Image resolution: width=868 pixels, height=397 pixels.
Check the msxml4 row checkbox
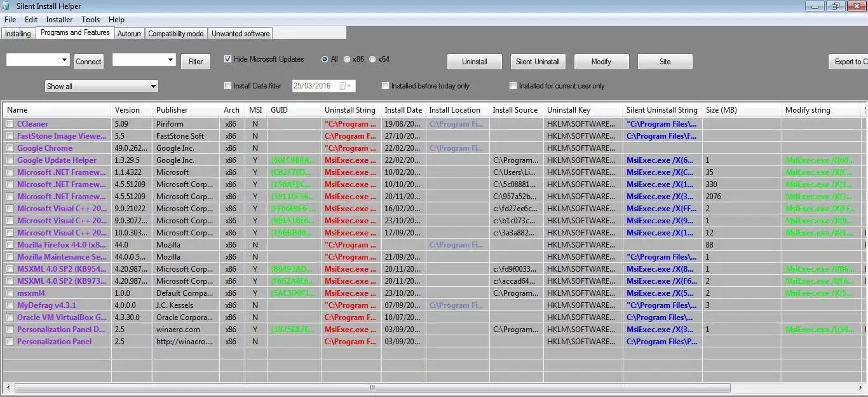coord(10,293)
